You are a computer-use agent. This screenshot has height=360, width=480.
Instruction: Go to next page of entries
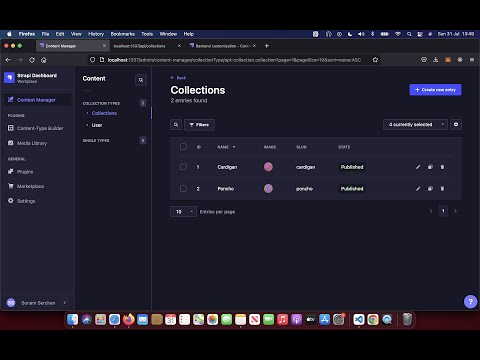[455, 211]
